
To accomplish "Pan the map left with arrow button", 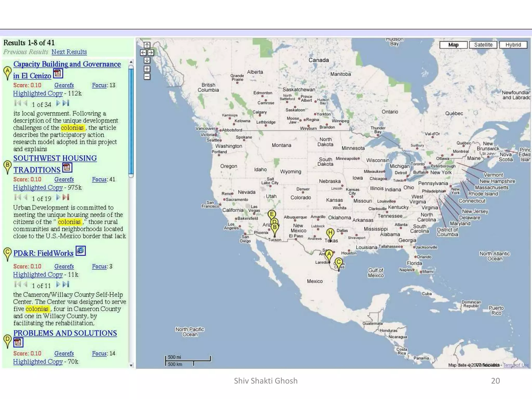I will coord(143,53).
